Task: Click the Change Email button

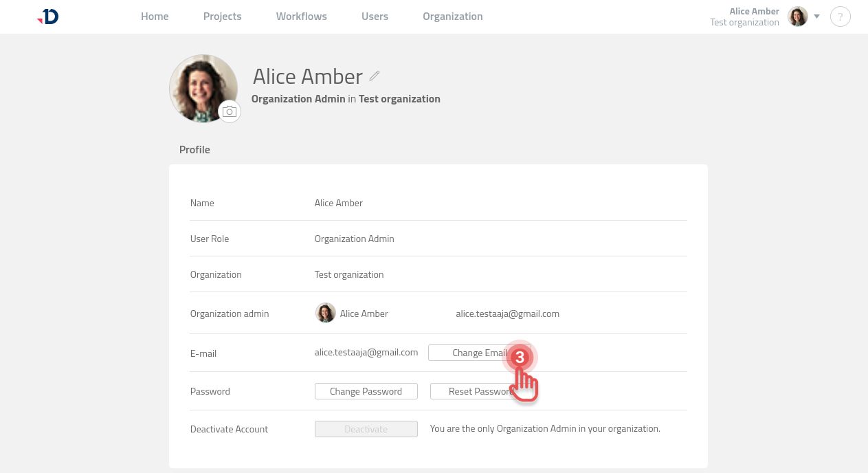Action: (x=480, y=353)
